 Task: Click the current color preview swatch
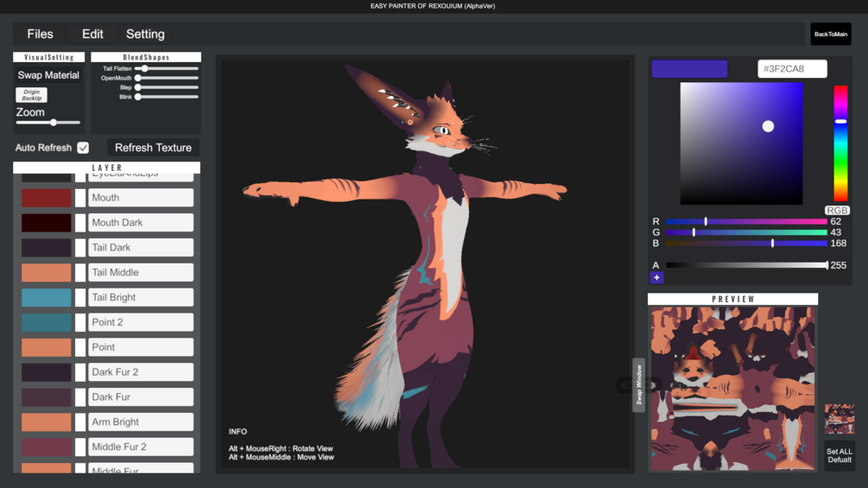[689, 68]
